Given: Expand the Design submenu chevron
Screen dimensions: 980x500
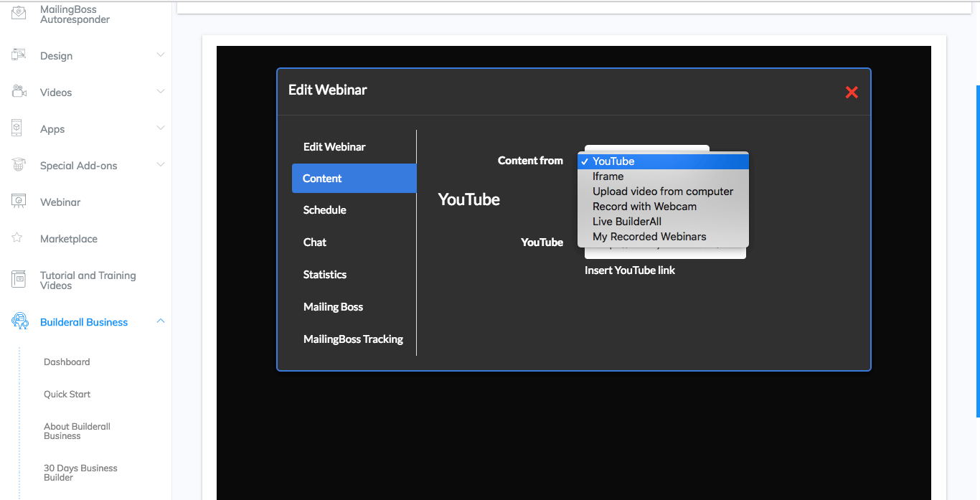Looking at the screenshot, I should (161, 55).
